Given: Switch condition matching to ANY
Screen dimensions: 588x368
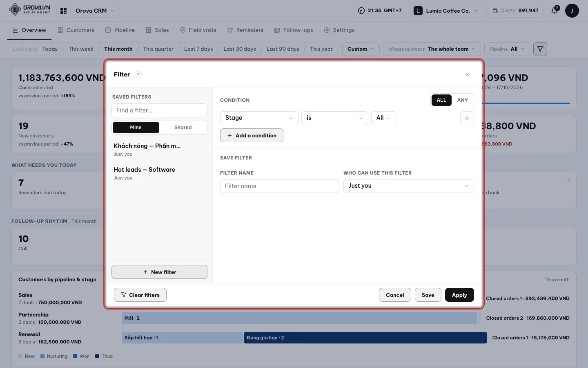Looking at the screenshot, I should click(x=462, y=100).
